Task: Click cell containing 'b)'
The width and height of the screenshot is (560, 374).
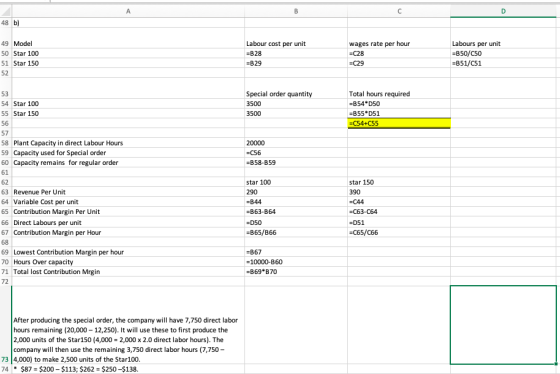Action: click(128, 23)
